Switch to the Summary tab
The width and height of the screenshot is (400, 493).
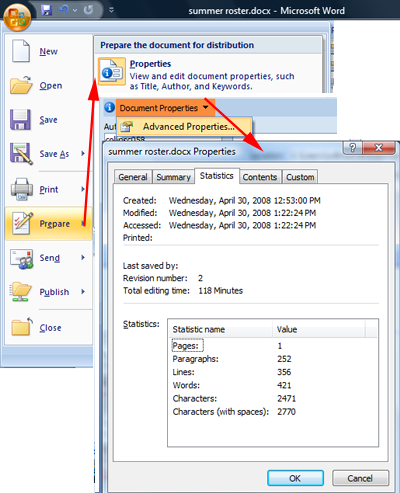[x=173, y=177]
